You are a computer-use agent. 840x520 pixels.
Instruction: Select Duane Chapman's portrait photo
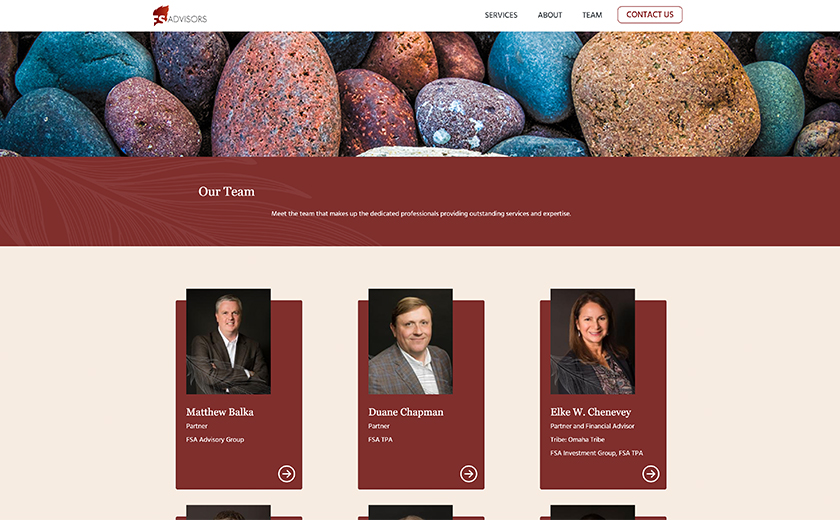[x=410, y=342]
